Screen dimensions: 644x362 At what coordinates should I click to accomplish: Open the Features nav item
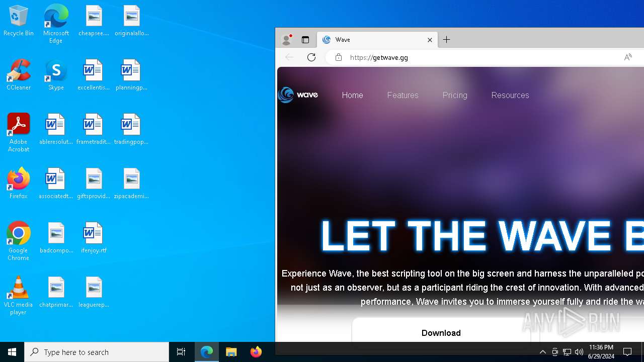coord(403,95)
